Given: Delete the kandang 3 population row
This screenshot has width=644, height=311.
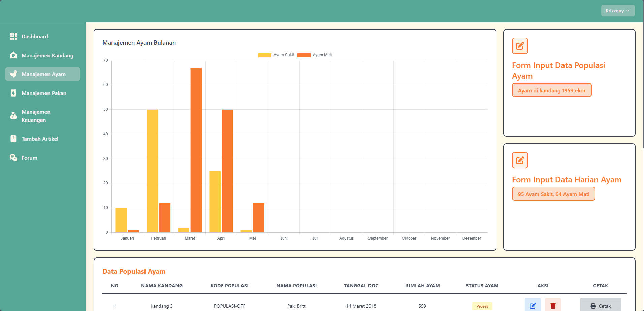Looking at the screenshot, I should (553, 305).
